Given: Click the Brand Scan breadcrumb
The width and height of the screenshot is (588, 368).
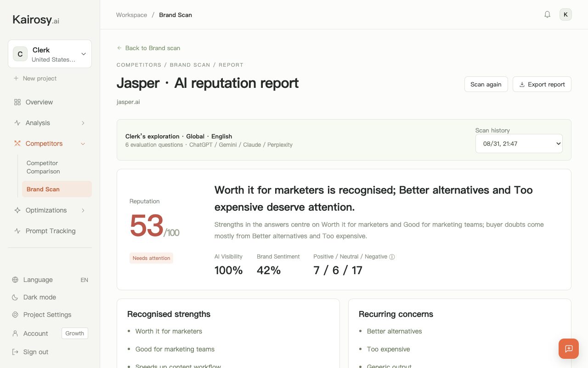Looking at the screenshot, I should click(x=175, y=15).
